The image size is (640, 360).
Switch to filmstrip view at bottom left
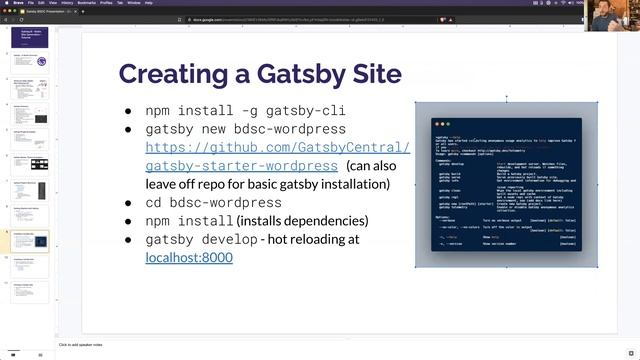pyautogui.click(x=13, y=355)
